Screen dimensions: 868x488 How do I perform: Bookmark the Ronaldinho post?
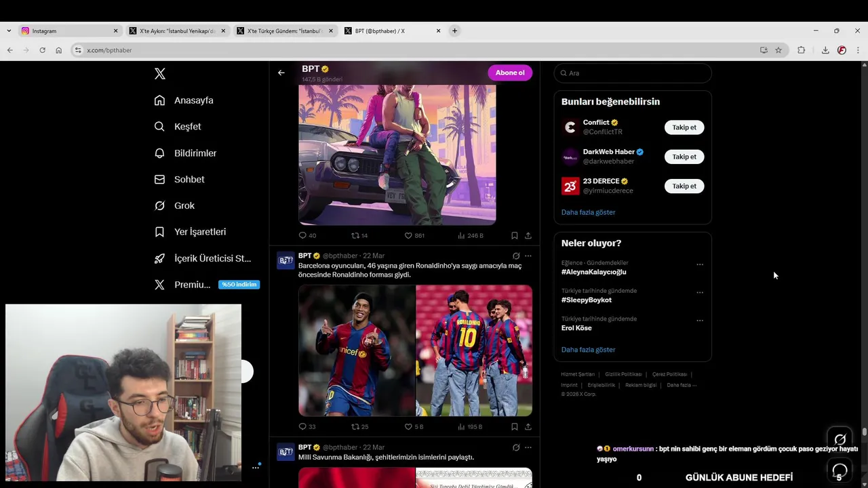tap(514, 426)
